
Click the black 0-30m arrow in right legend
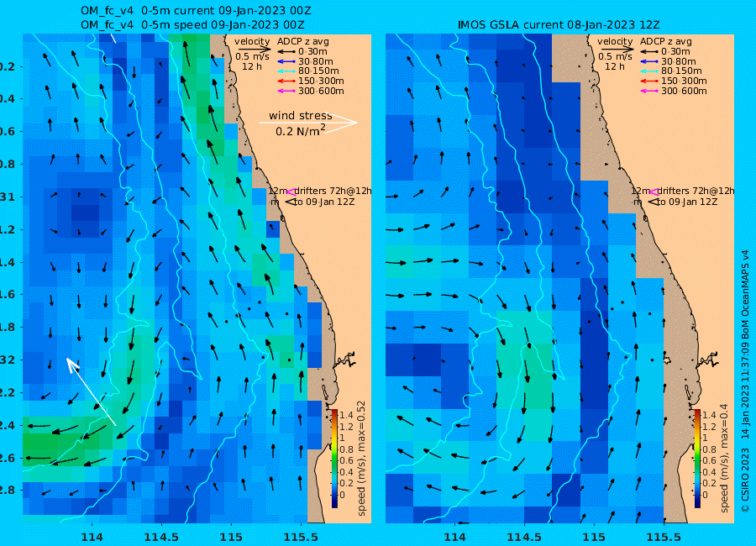649,51
